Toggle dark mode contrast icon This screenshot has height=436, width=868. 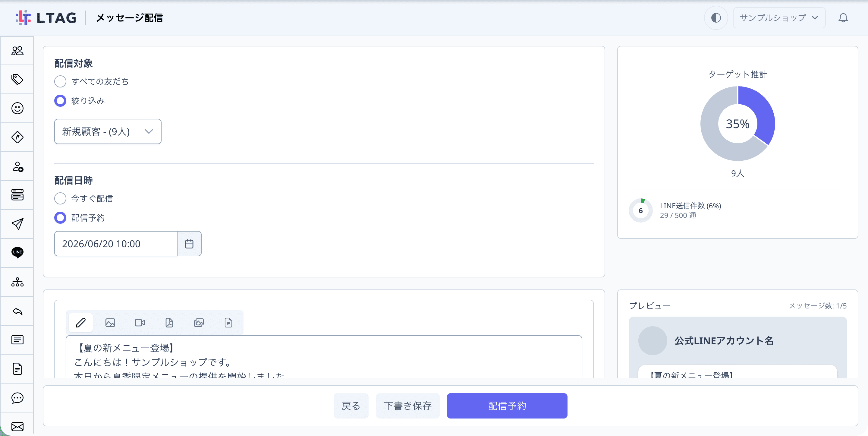[716, 18]
